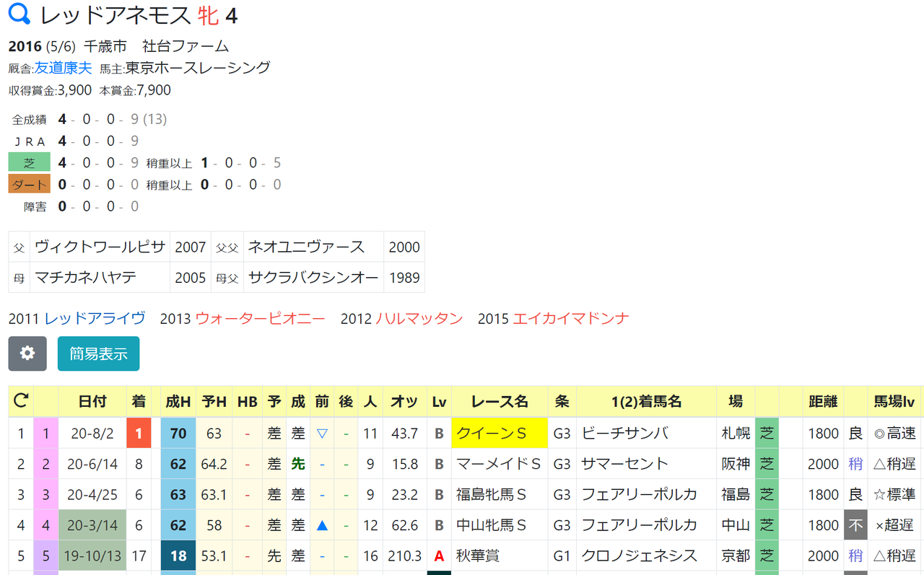Toggle to 簡易表示 view
Screen dimensions: 924x575
coord(98,354)
